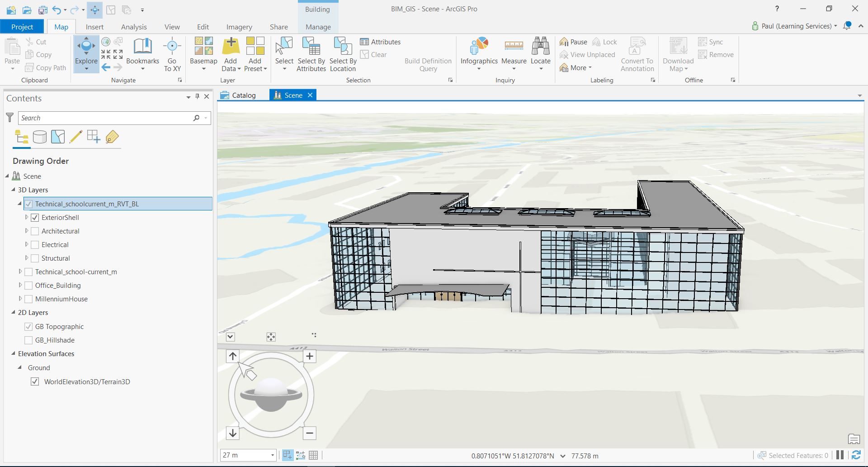The image size is (868, 467).
Task: Zoom in using the navigator plus control
Action: pos(310,356)
